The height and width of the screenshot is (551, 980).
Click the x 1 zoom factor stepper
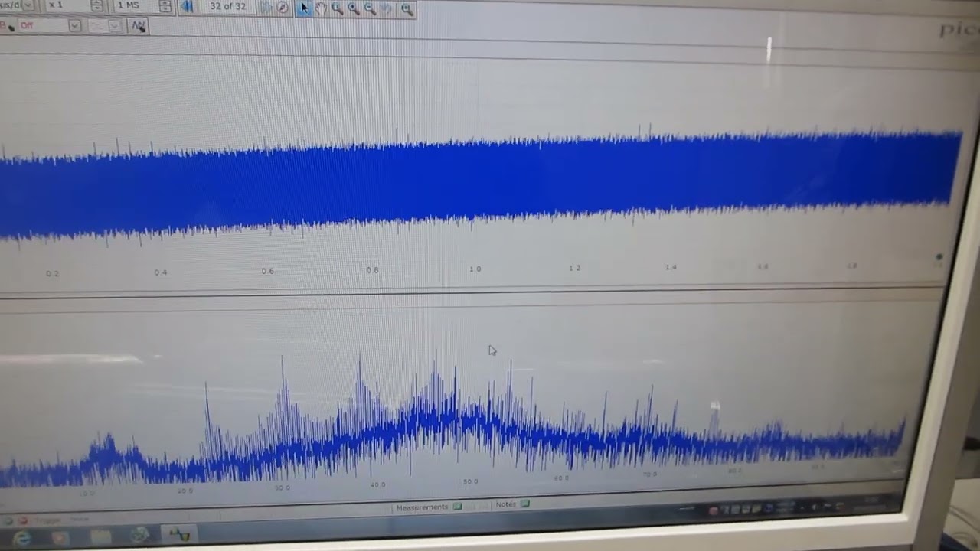click(x=96, y=6)
